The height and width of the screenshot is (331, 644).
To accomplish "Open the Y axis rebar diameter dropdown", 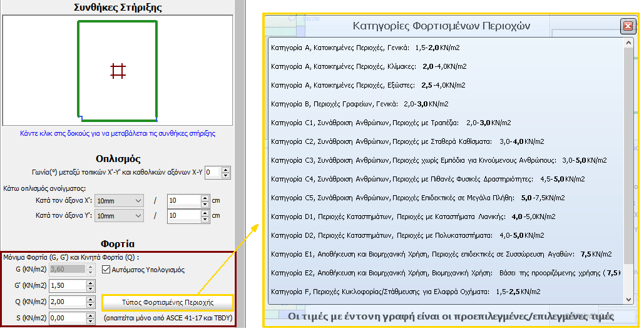I will point(120,216).
